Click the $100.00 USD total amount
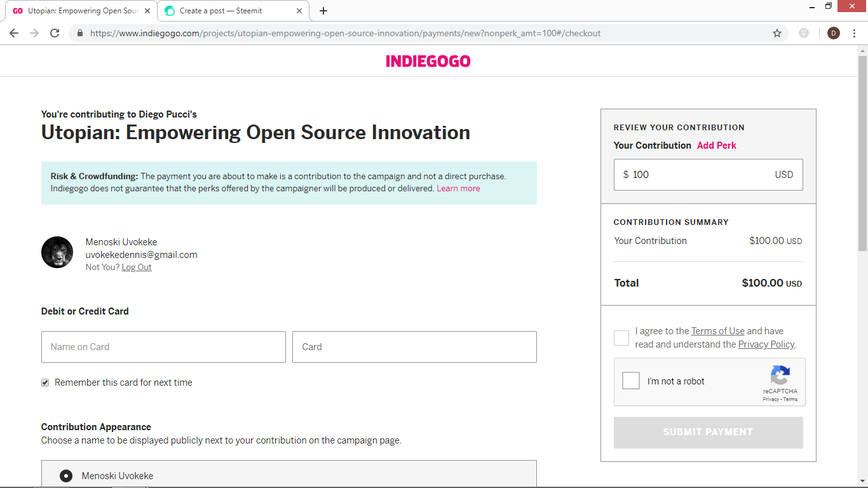Screen dimensions: 868x488 point(772,283)
